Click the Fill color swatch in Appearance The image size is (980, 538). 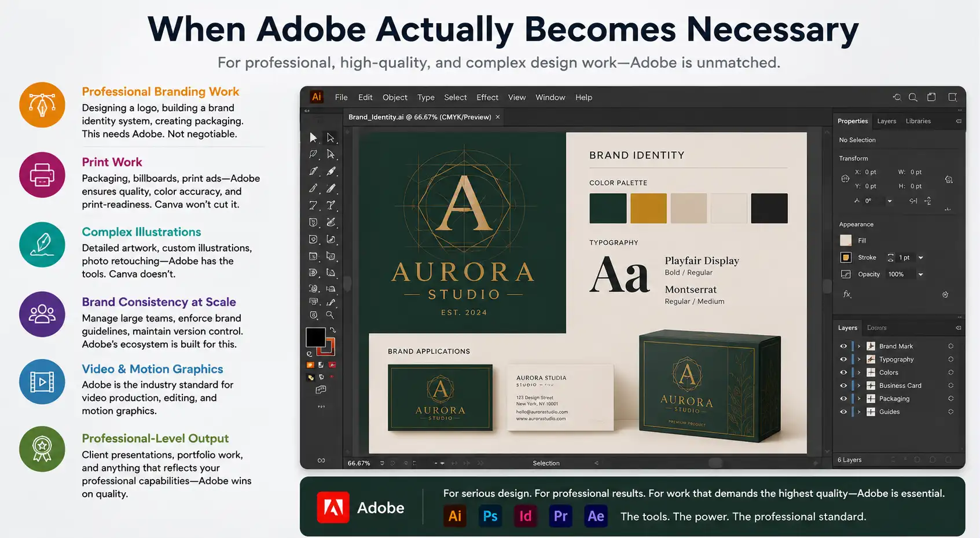(x=846, y=240)
